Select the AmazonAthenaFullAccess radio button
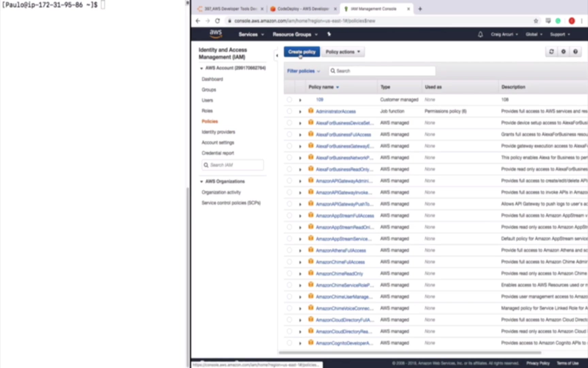 (289, 250)
